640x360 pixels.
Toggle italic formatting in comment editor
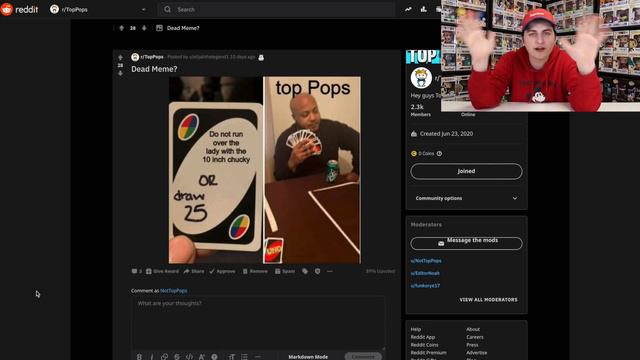[x=151, y=357]
